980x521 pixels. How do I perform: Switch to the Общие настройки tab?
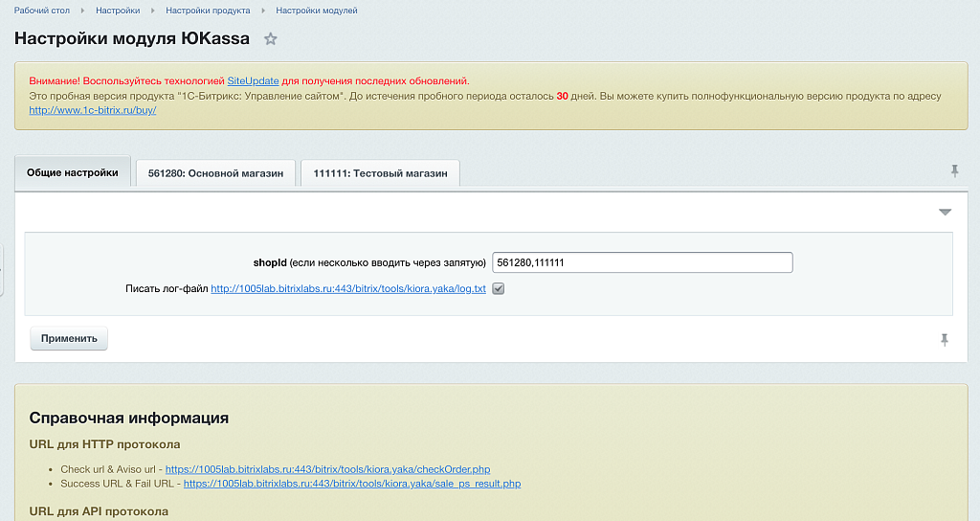click(73, 173)
